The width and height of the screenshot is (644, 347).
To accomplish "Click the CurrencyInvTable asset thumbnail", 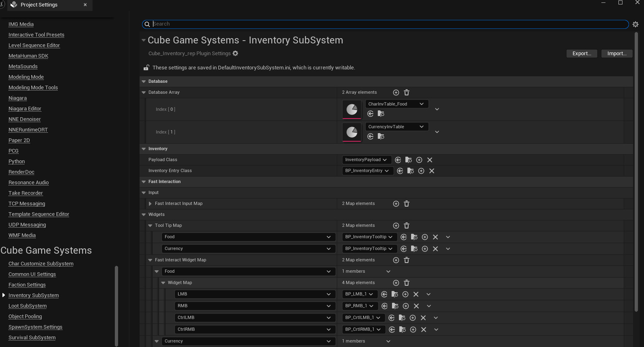I will [x=352, y=132].
